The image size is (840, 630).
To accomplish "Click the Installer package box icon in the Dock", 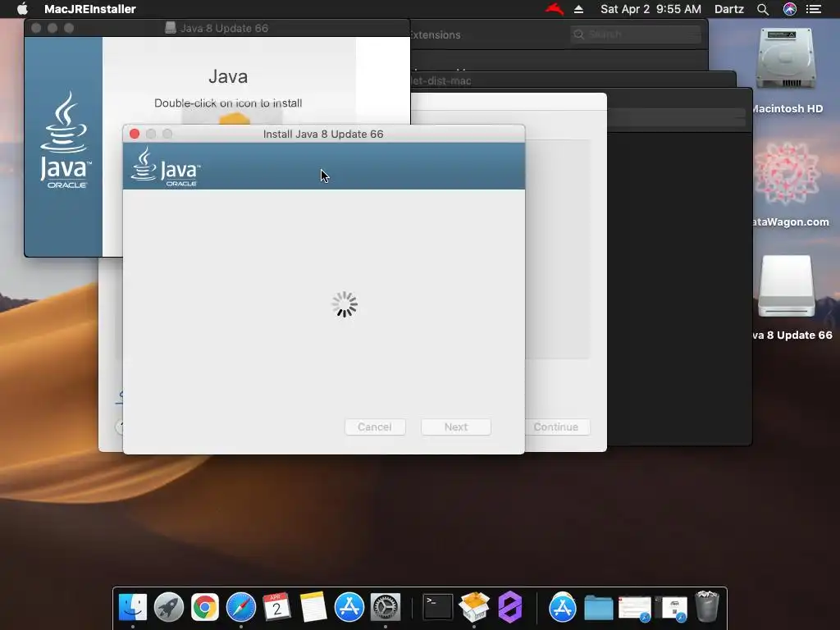I will tap(473, 607).
